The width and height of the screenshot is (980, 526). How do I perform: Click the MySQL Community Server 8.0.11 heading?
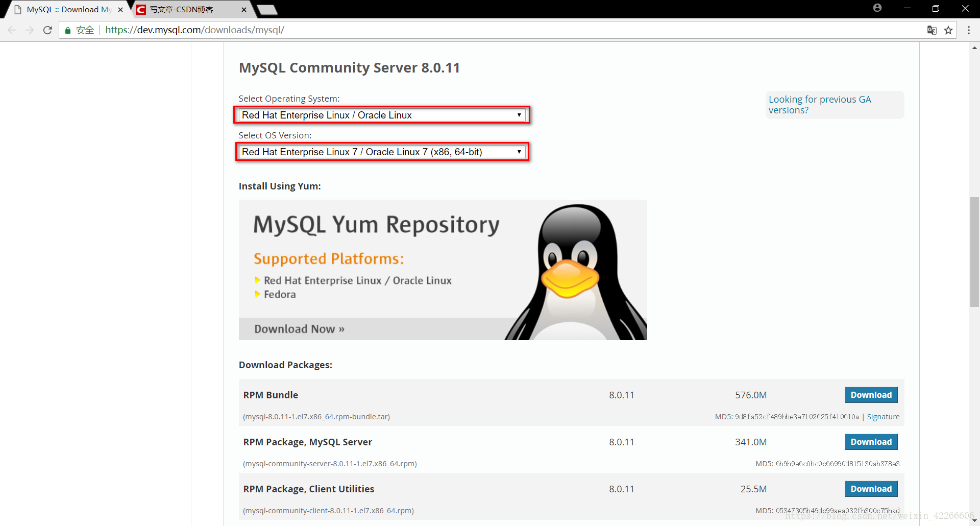tap(349, 68)
